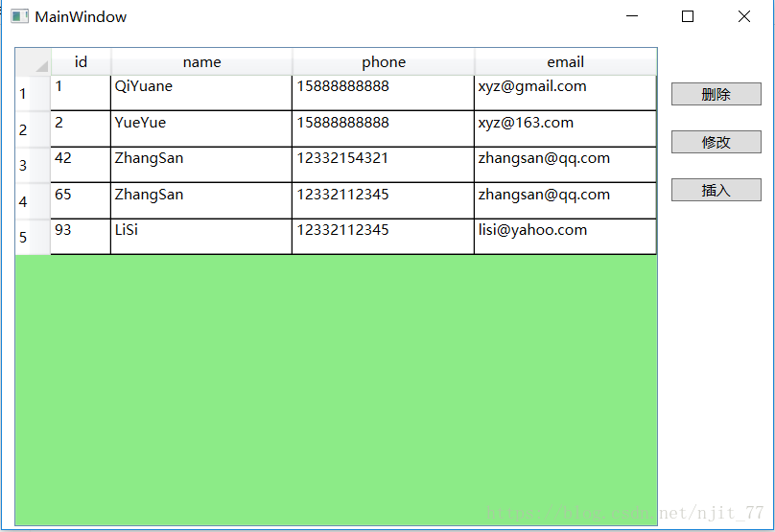Viewport: 775px width, 532px height.
Task: Minimize the MainWindow window
Action: [632, 16]
